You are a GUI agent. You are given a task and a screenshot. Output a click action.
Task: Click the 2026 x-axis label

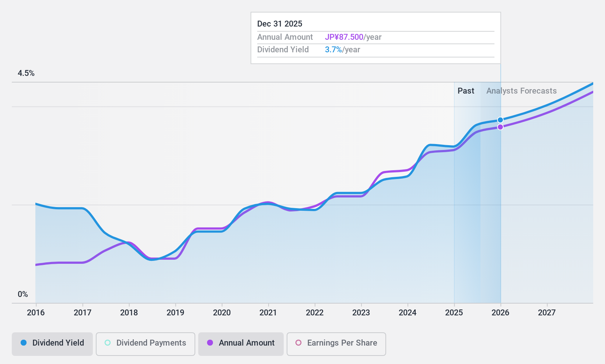click(500, 312)
